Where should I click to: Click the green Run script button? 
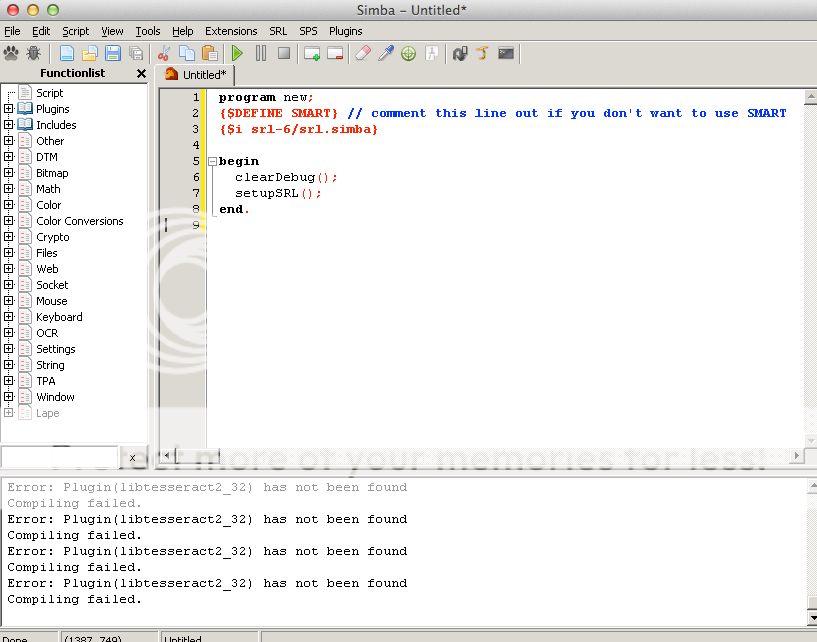[237, 53]
